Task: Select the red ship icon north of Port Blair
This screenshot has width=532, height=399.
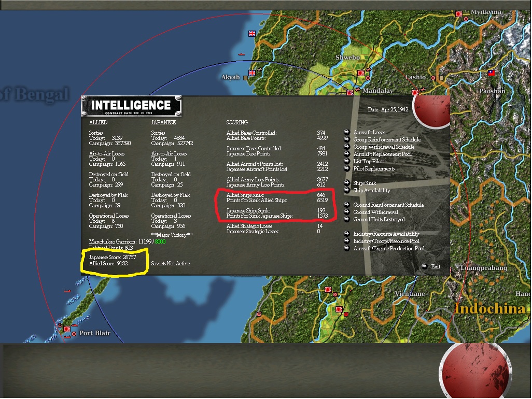Action: pyautogui.click(x=67, y=291)
